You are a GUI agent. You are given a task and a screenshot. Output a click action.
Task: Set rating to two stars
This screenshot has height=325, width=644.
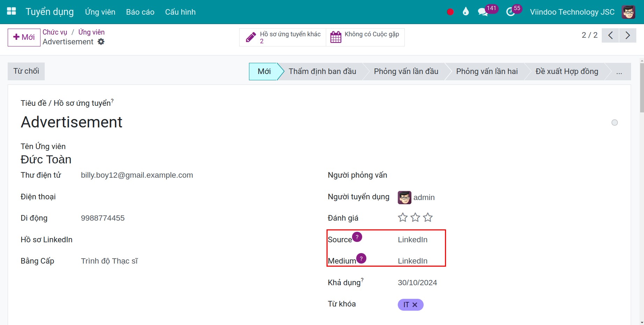point(415,217)
